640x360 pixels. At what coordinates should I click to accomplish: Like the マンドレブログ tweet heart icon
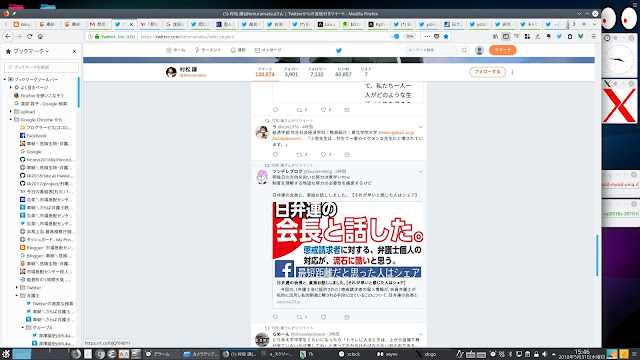pyautogui.click(x=323, y=317)
